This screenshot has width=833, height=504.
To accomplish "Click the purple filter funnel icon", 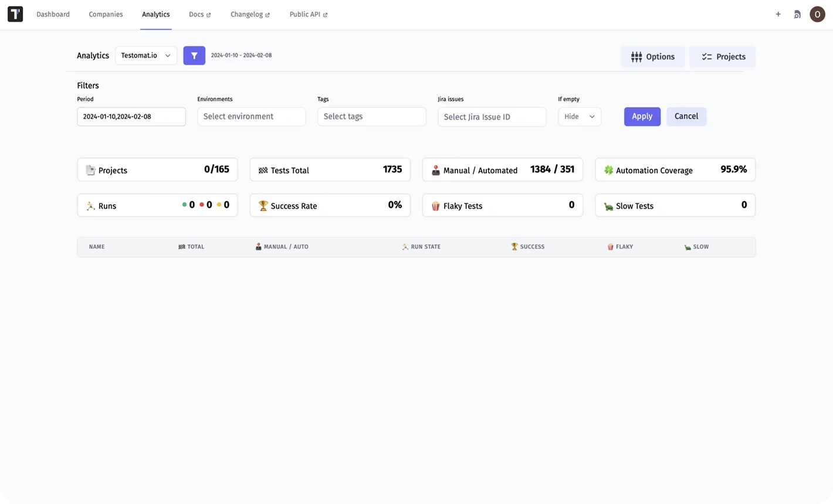I will pyautogui.click(x=194, y=56).
